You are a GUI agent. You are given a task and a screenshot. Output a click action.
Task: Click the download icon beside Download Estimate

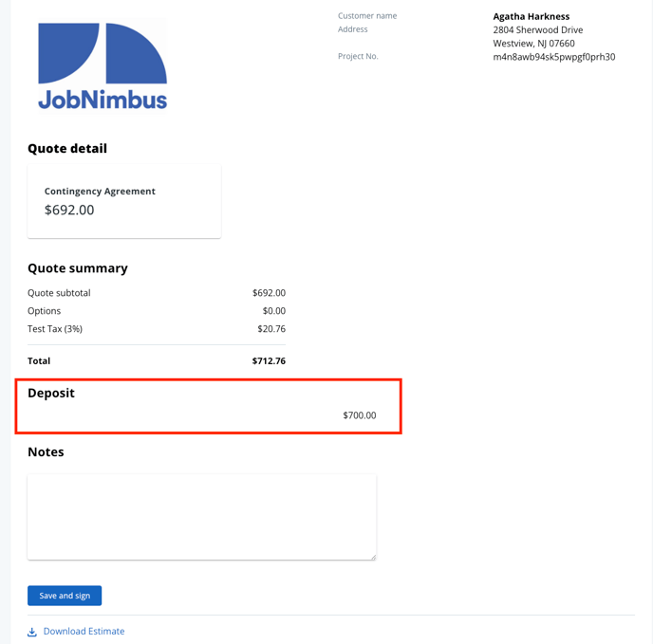32,632
